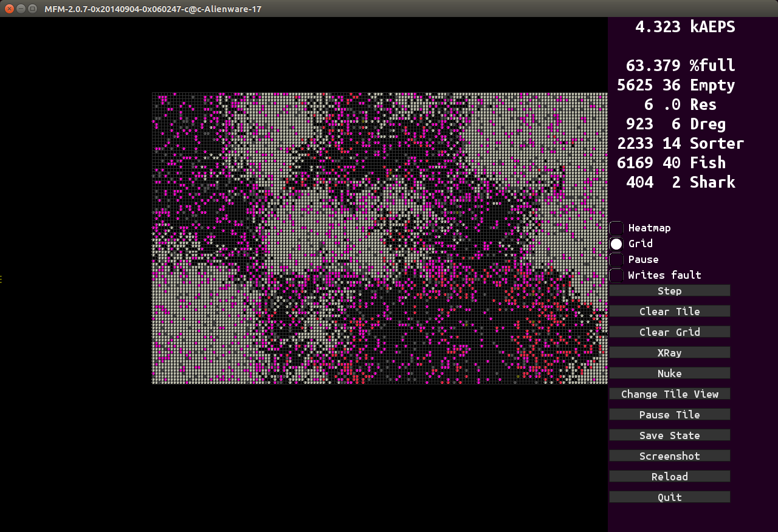778x532 pixels.
Task: Quit the simulator with Quit button
Action: 669,497
